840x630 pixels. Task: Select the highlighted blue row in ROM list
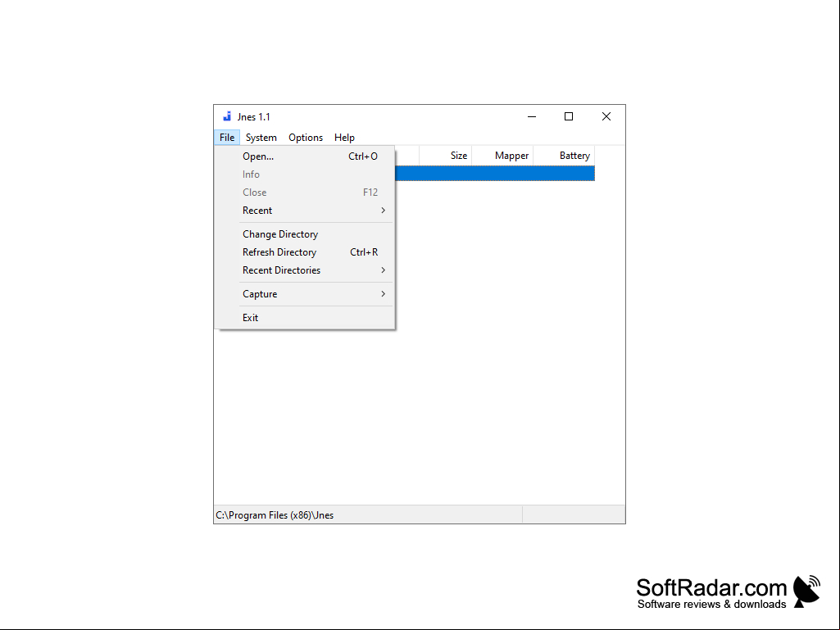[x=495, y=174]
